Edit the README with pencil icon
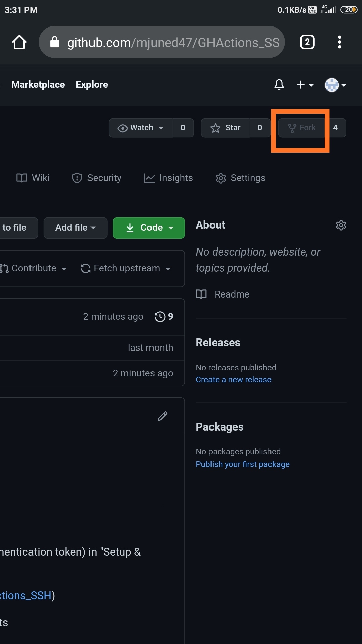Image resolution: width=362 pixels, height=644 pixels. [163, 416]
